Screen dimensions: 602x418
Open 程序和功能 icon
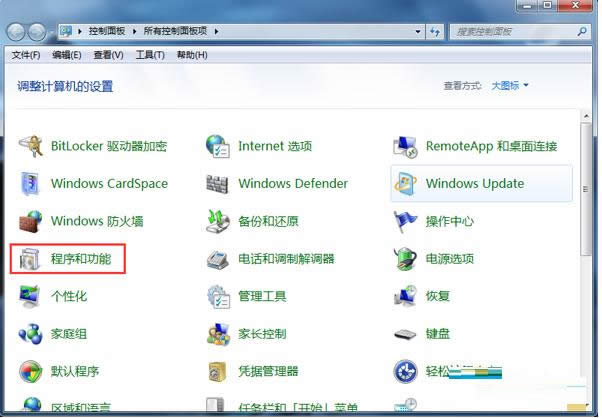(x=32, y=260)
